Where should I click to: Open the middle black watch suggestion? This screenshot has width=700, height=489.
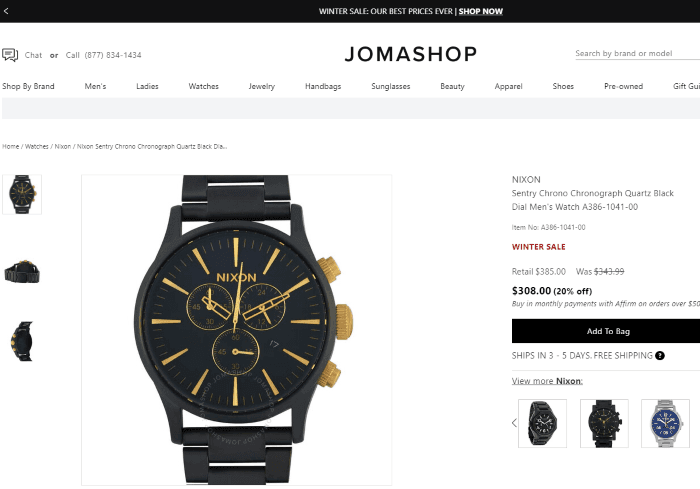click(x=604, y=423)
